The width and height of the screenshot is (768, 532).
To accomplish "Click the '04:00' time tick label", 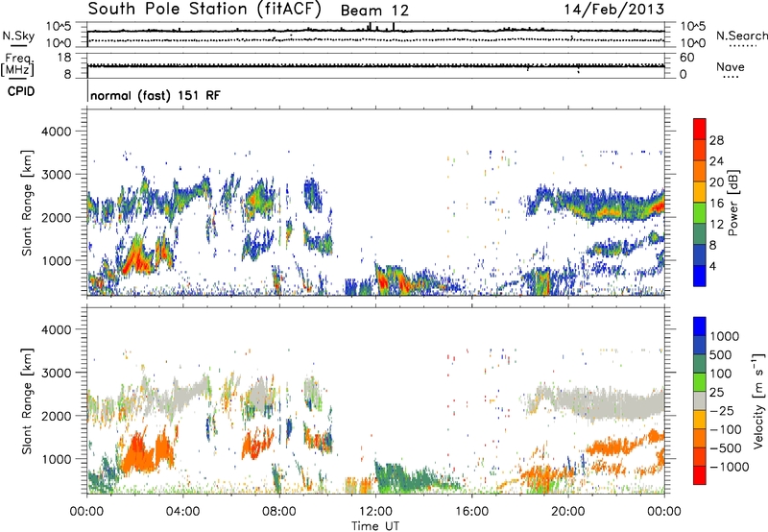I will click(183, 512).
